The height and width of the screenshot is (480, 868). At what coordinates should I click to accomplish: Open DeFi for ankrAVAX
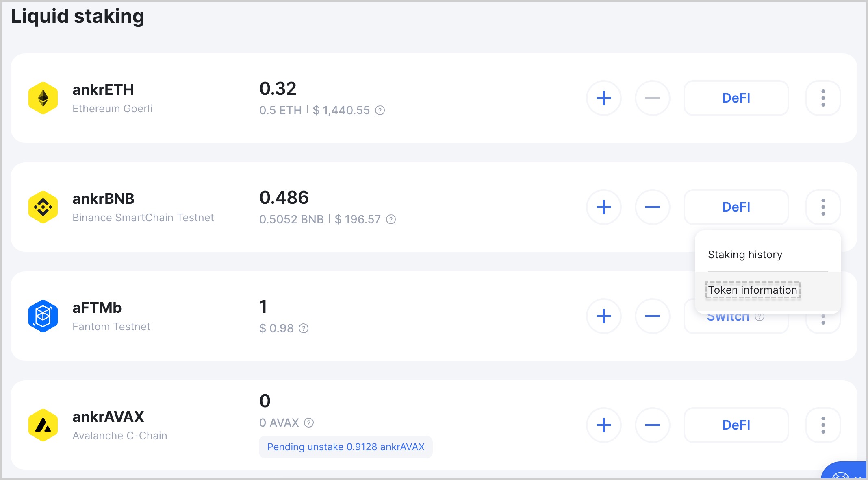click(736, 425)
